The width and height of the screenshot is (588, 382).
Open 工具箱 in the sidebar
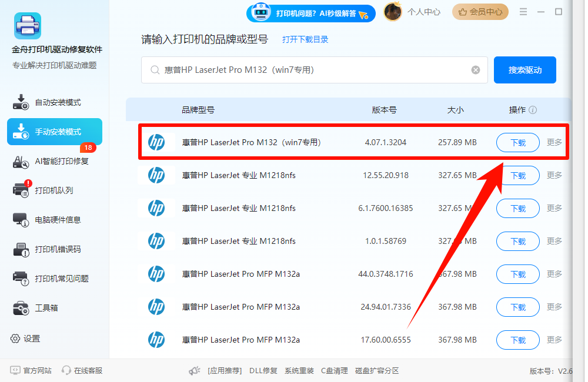(55, 308)
